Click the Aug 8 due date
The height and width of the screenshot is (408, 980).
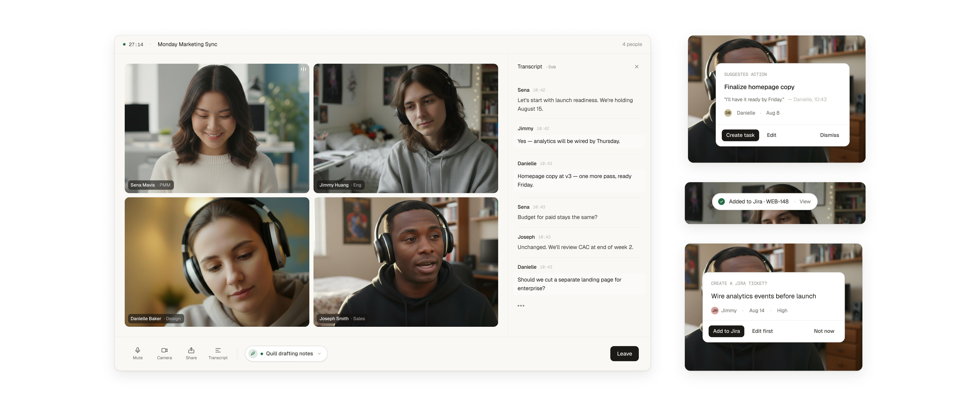point(773,113)
